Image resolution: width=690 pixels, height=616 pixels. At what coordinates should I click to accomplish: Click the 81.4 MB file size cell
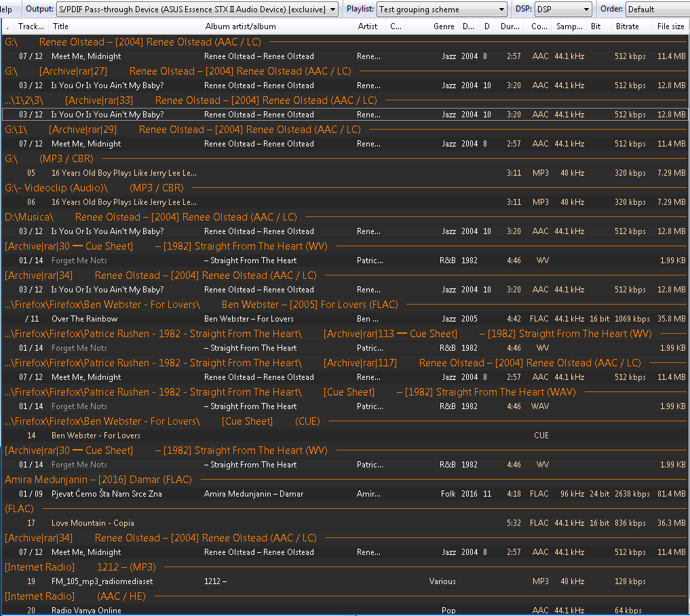click(672, 494)
